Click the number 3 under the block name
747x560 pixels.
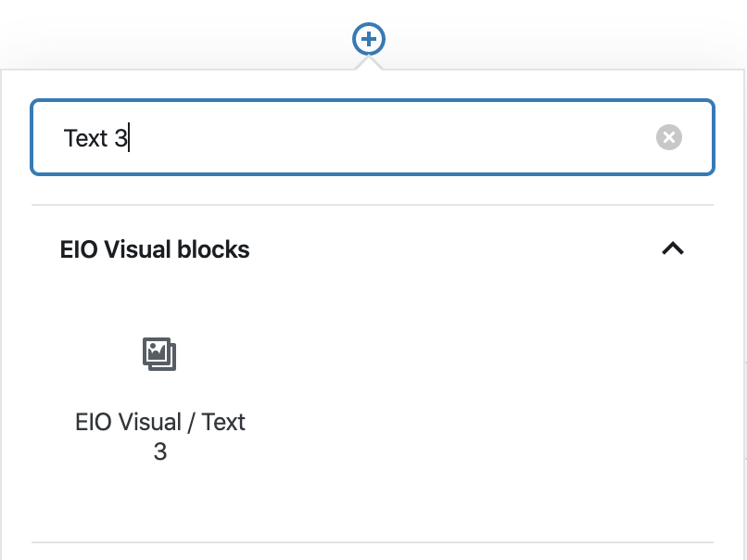coord(160,452)
